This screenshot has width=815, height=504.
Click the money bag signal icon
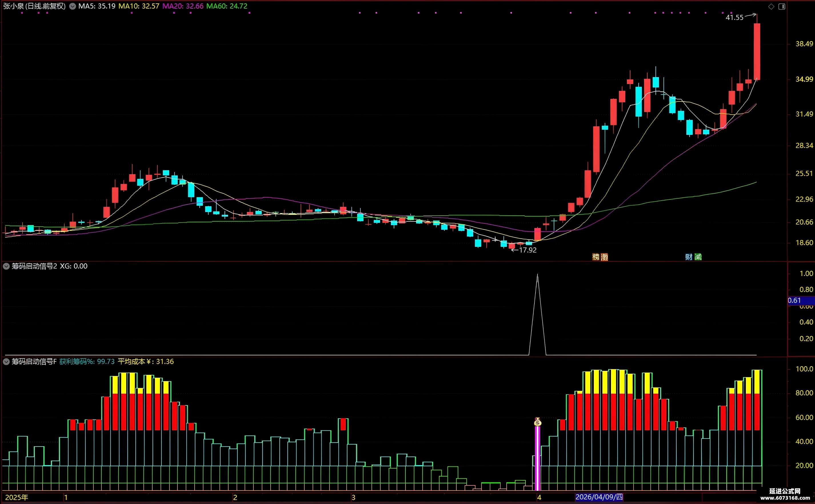coord(537,422)
